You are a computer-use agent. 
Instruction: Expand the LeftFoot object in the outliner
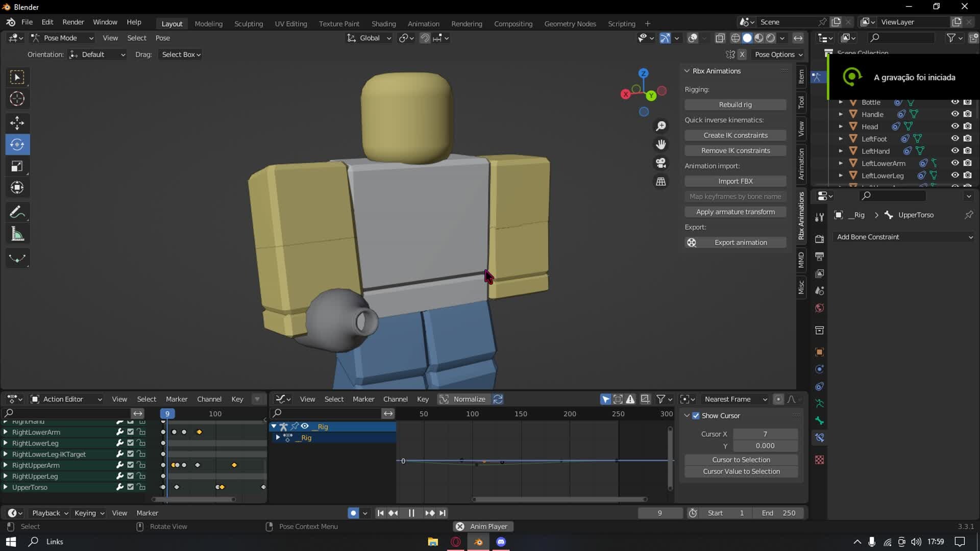point(840,138)
